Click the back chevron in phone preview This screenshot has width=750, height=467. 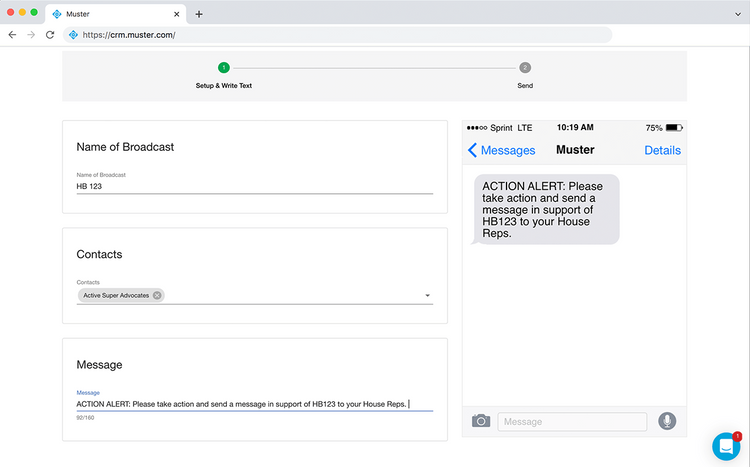[472, 150]
